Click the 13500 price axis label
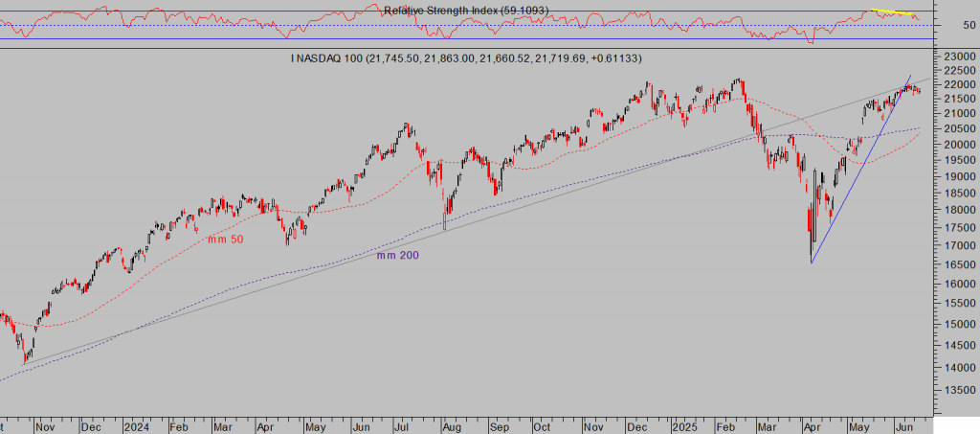Viewport: 980px width, 434px height. pos(959,391)
